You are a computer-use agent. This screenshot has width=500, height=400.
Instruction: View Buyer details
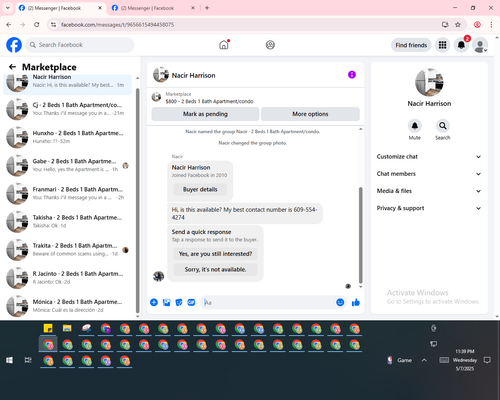click(200, 189)
